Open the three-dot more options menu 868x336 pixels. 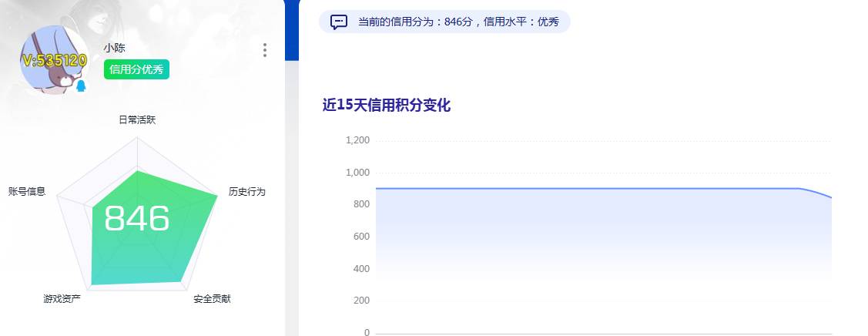[265, 50]
